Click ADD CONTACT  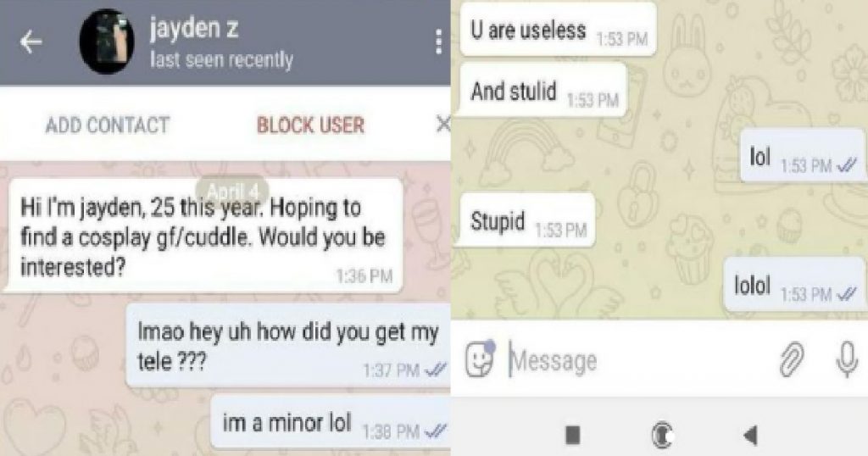pyautogui.click(x=108, y=125)
